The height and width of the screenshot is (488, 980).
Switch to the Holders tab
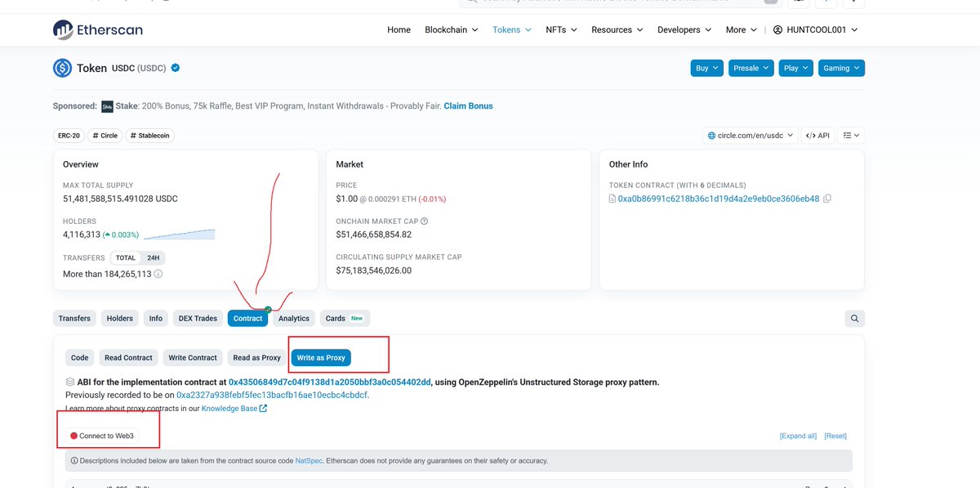pos(120,318)
